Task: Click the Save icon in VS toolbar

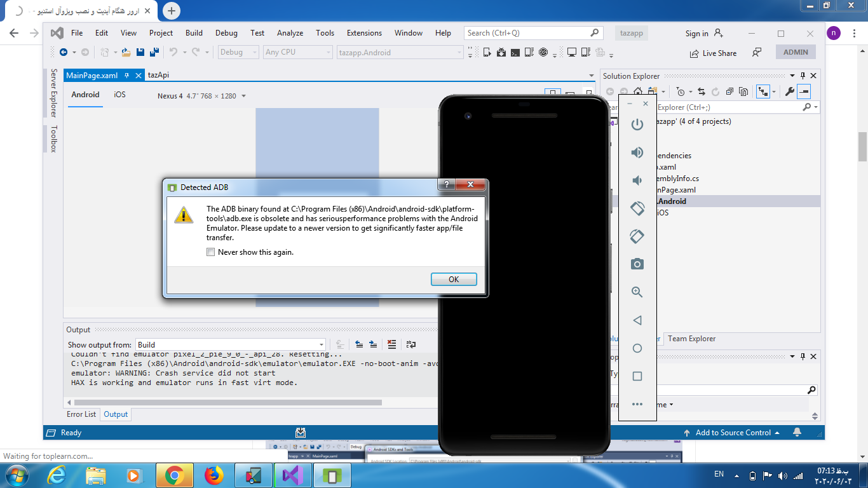Action: [x=140, y=52]
